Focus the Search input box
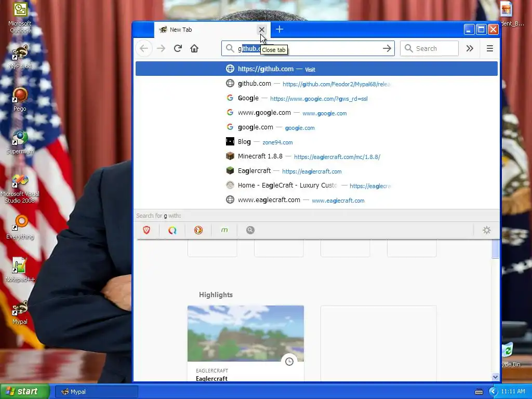532x399 pixels. 430,48
